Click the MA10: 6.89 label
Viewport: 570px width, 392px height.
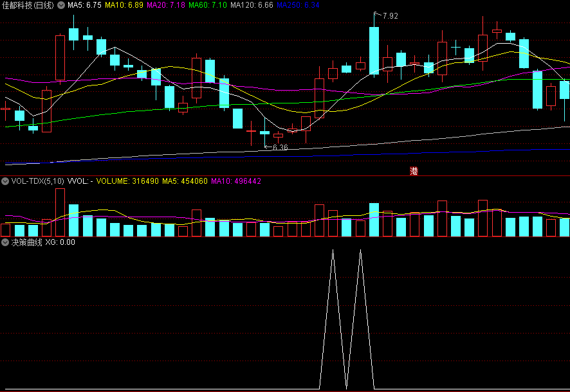coord(124,5)
